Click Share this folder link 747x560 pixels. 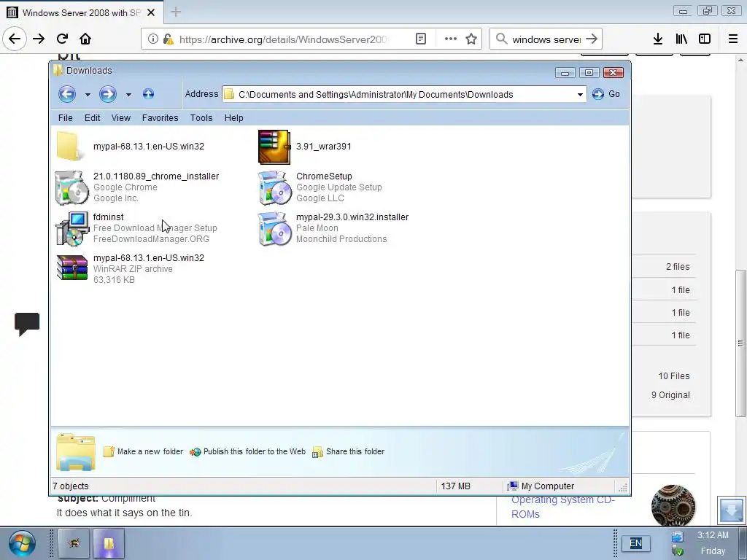click(348, 451)
